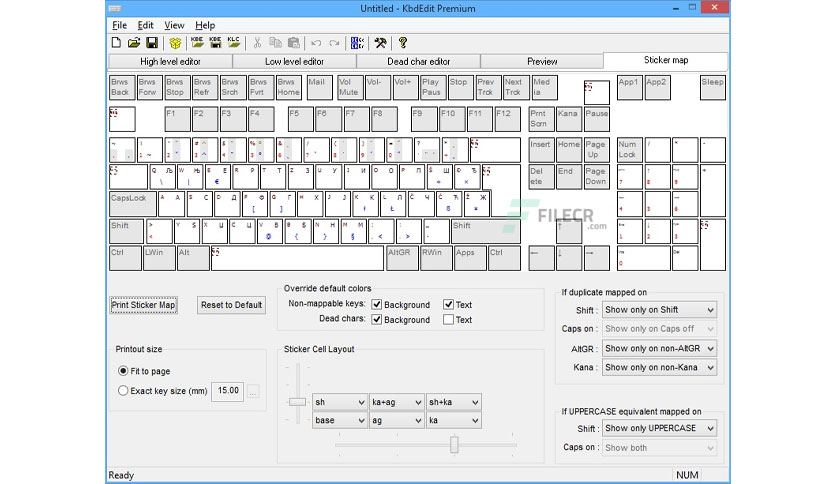Open the 'sh+ka' cell layout dropdown
The height and width of the screenshot is (484, 836).
(x=454, y=402)
